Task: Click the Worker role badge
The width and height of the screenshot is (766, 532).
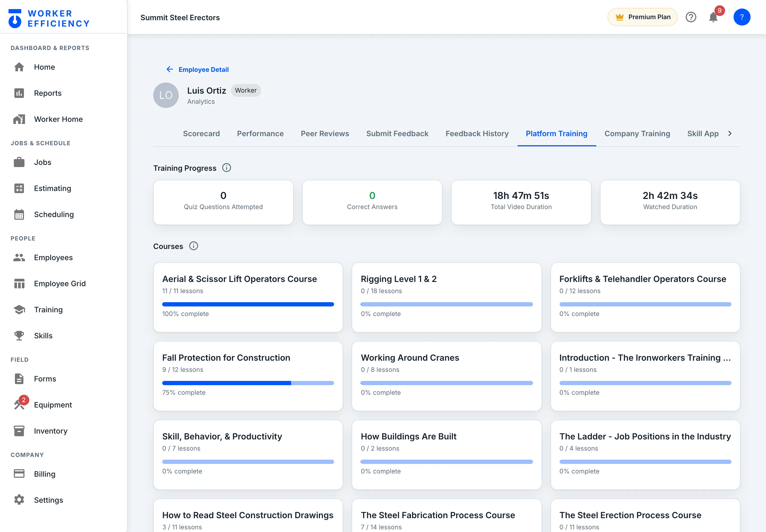Action: (246, 90)
